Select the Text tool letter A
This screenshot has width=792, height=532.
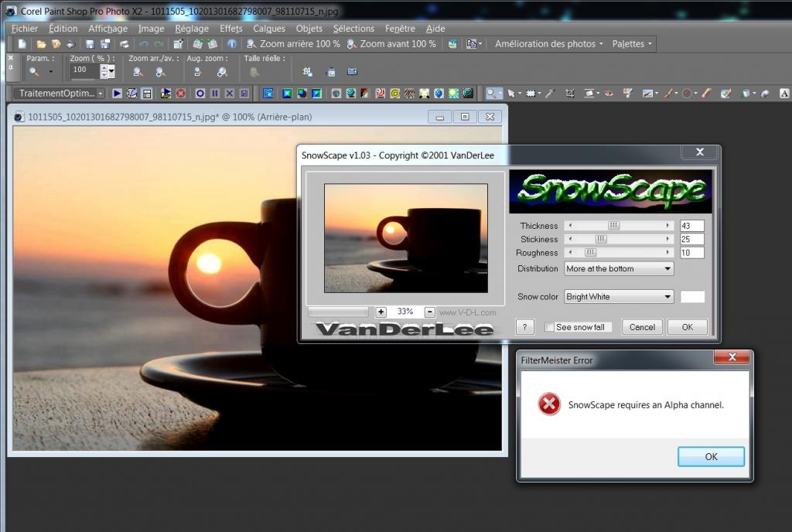pos(784,94)
